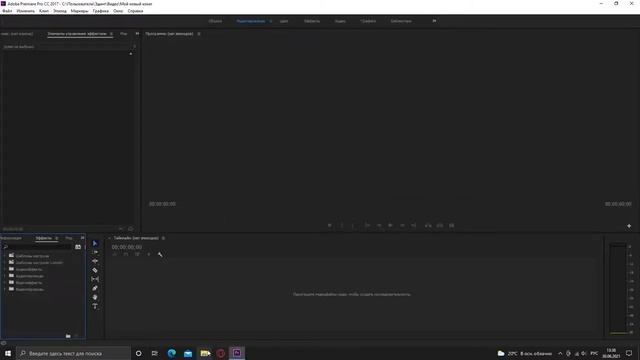Toggle Snap in the timeline

pos(126,255)
